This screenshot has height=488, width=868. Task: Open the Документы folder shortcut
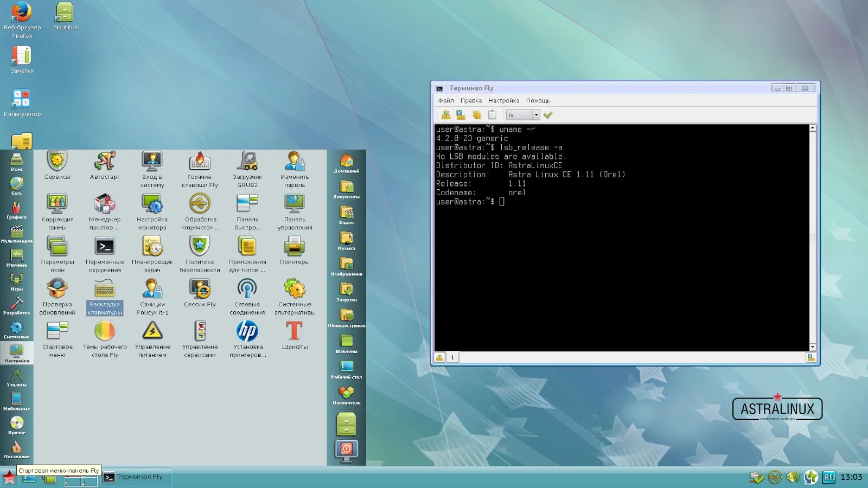point(346,189)
